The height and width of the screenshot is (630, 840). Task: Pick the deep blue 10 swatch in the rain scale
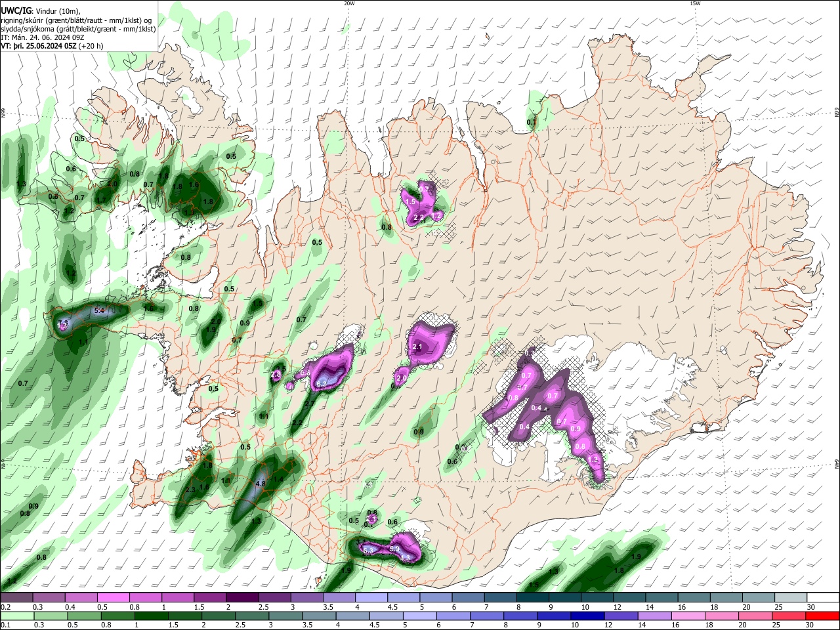click(587, 616)
